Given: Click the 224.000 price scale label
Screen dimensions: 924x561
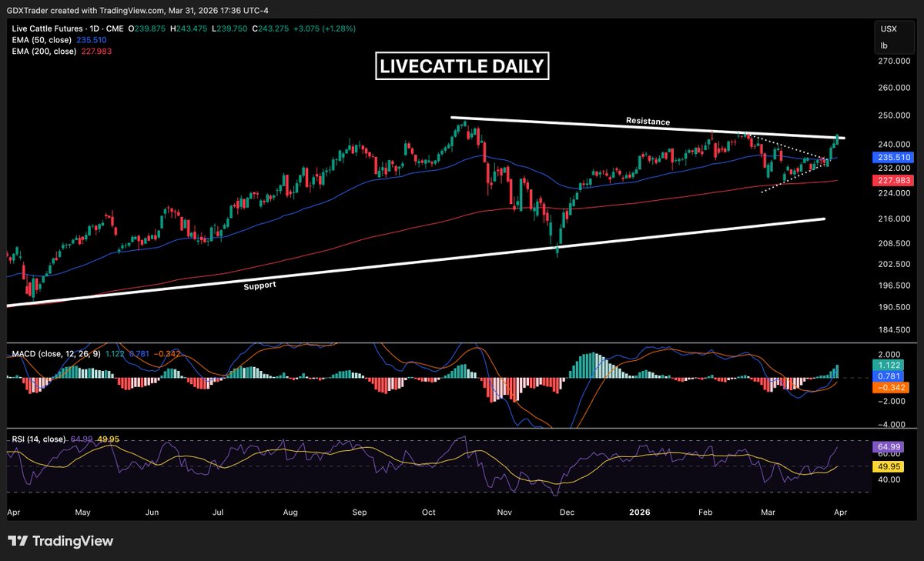Looking at the screenshot, I should [893, 193].
